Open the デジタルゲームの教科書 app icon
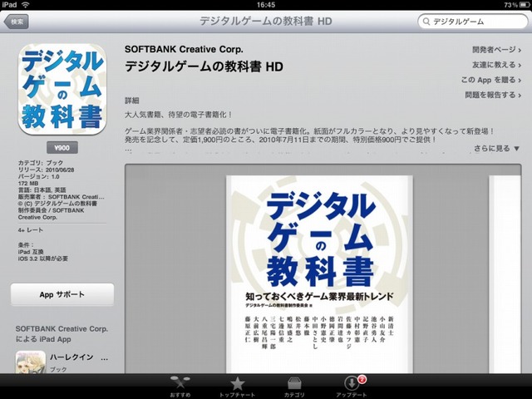Viewport: 532px width, 399px height. click(62, 89)
